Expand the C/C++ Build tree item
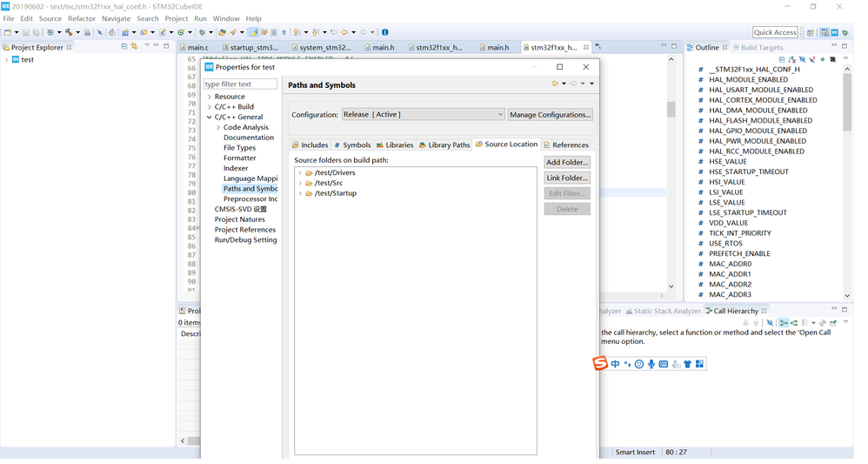This screenshot has height=464, width=868. pyautogui.click(x=210, y=107)
